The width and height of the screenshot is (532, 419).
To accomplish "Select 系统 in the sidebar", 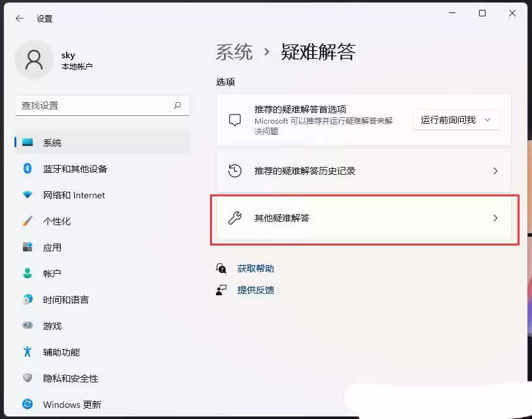I will [x=102, y=142].
